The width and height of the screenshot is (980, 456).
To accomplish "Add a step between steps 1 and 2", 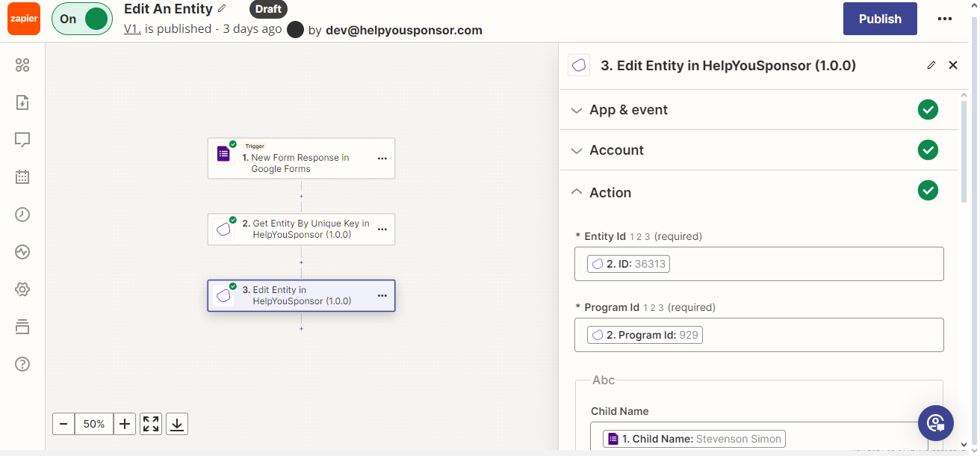I will coord(301,196).
